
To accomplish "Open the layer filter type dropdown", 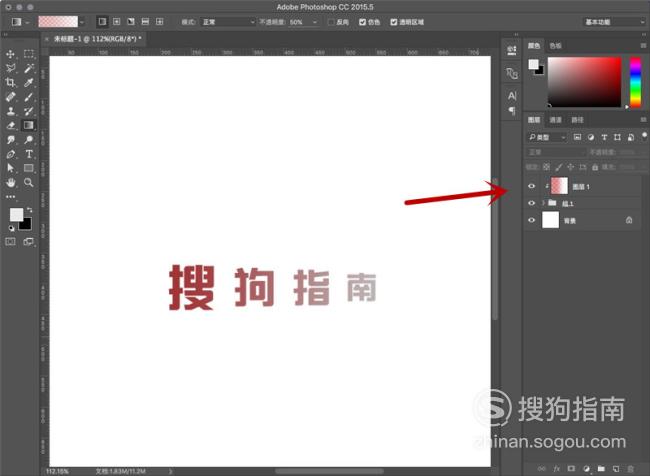I will 546,137.
